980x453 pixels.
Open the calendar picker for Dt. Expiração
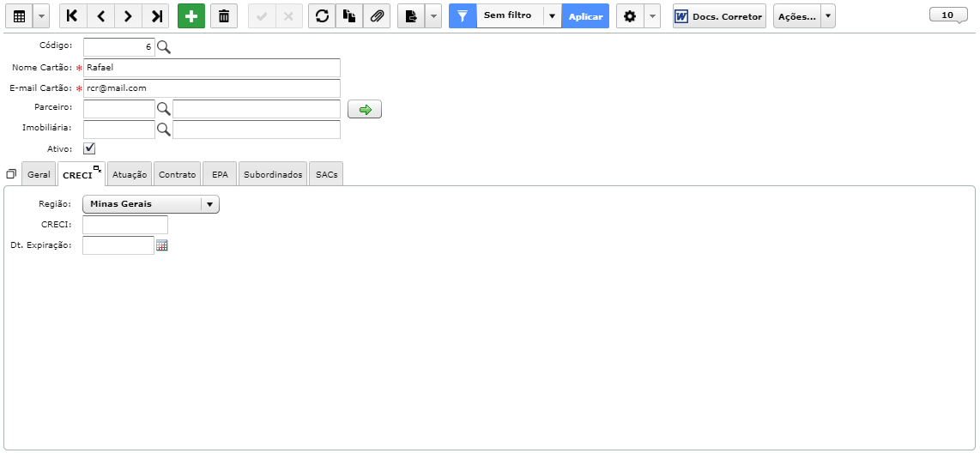(162, 245)
